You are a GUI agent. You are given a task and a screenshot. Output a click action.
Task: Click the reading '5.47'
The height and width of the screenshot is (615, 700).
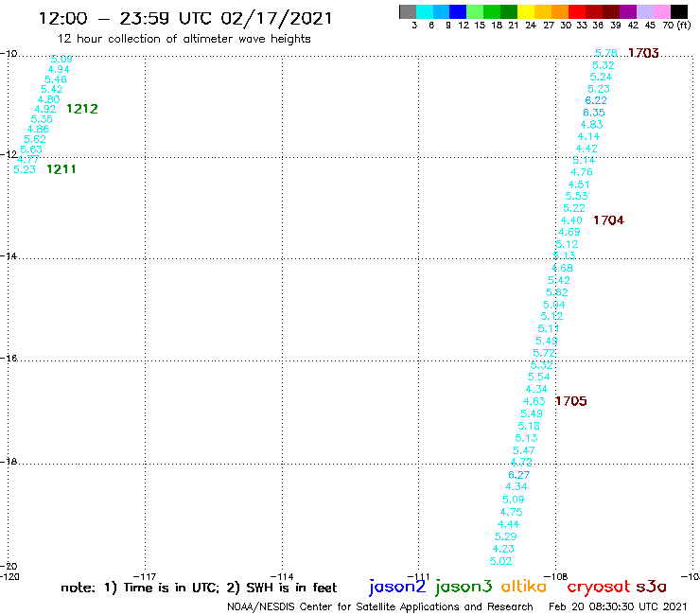point(524,450)
